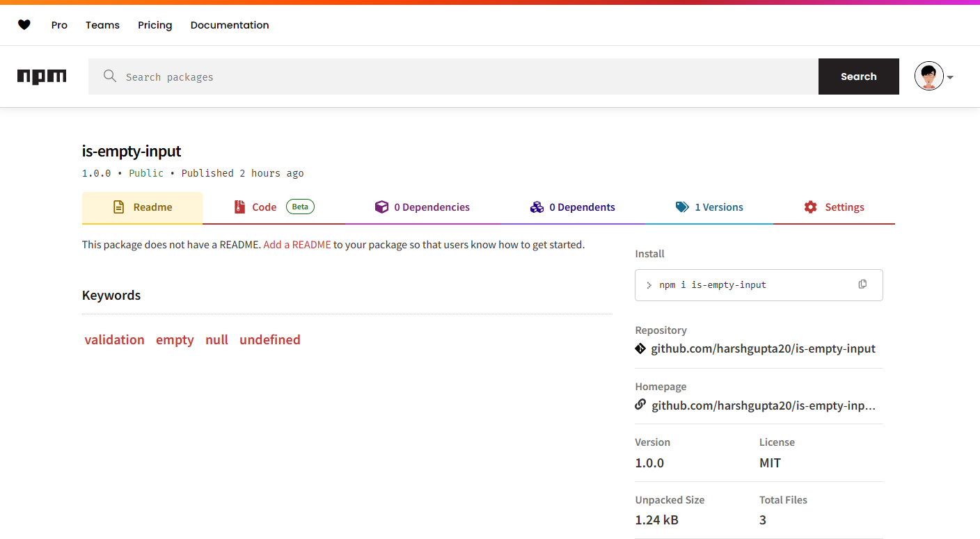The image size is (980, 539).
Task: Click the Dependencies box icon
Action: pyautogui.click(x=381, y=207)
